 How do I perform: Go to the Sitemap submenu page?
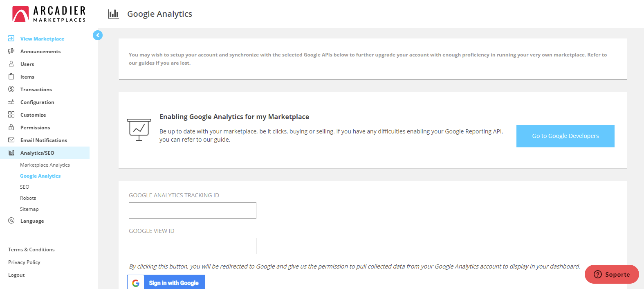click(29, 209)
